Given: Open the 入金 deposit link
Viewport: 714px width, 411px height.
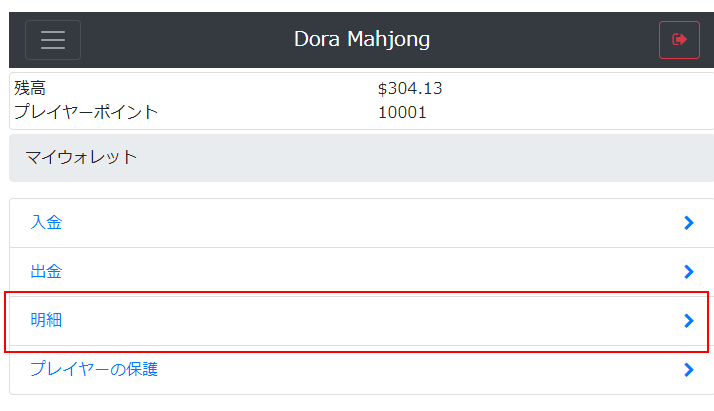Looking at the screenshot, I should [46, 223].
